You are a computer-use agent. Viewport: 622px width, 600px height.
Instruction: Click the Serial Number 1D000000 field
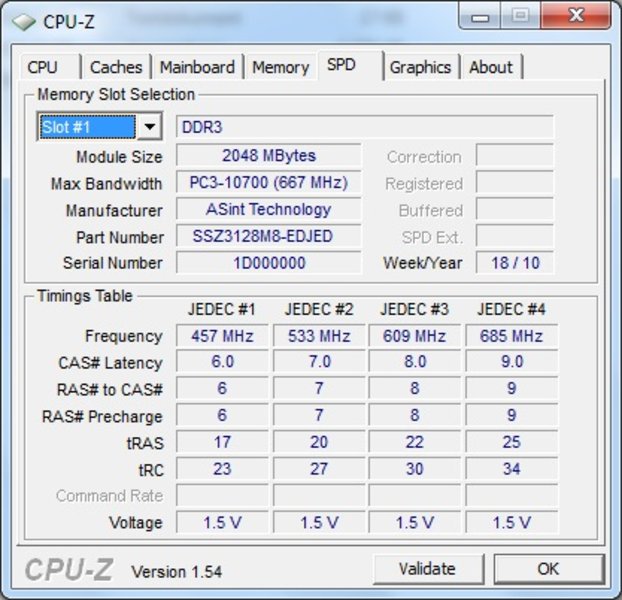[x=268, y=263]
